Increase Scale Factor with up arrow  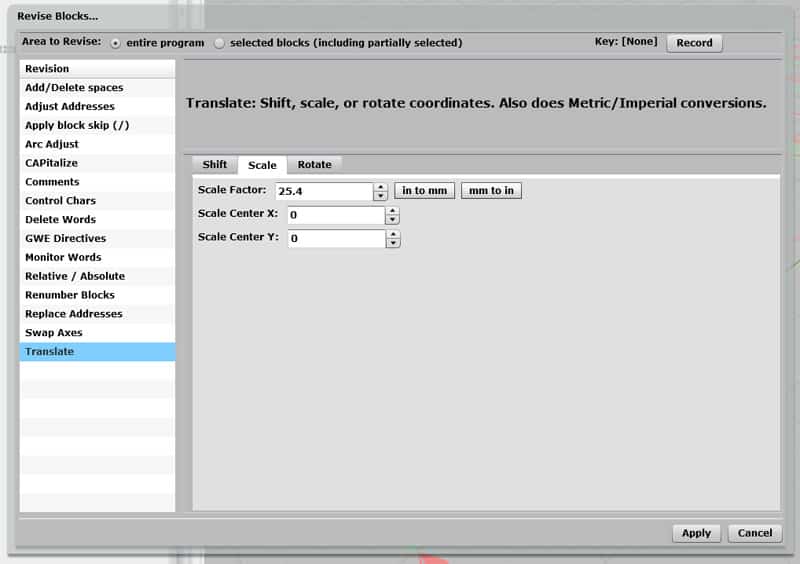[x=380, y=186]
